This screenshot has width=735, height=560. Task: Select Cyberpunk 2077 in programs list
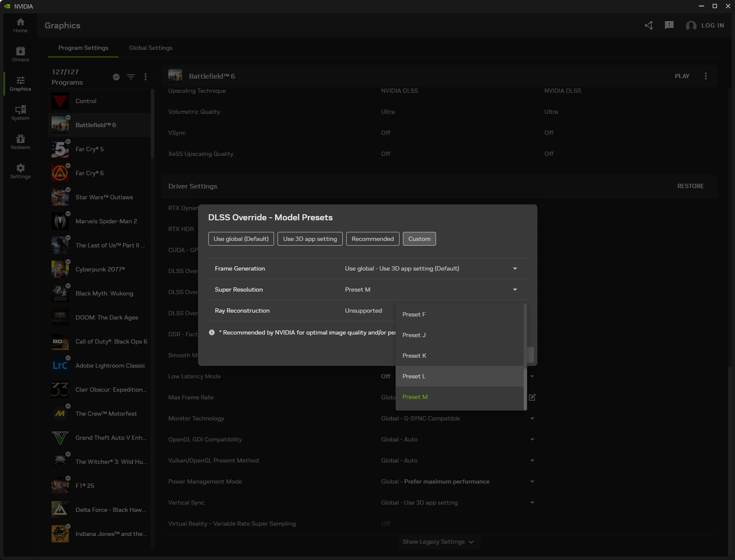coord(100,269)
